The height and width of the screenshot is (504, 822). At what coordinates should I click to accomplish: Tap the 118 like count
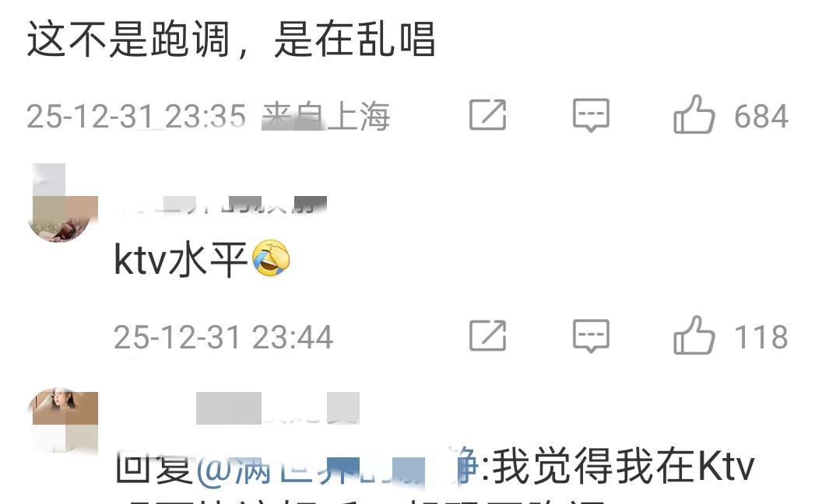pos(761,336)
